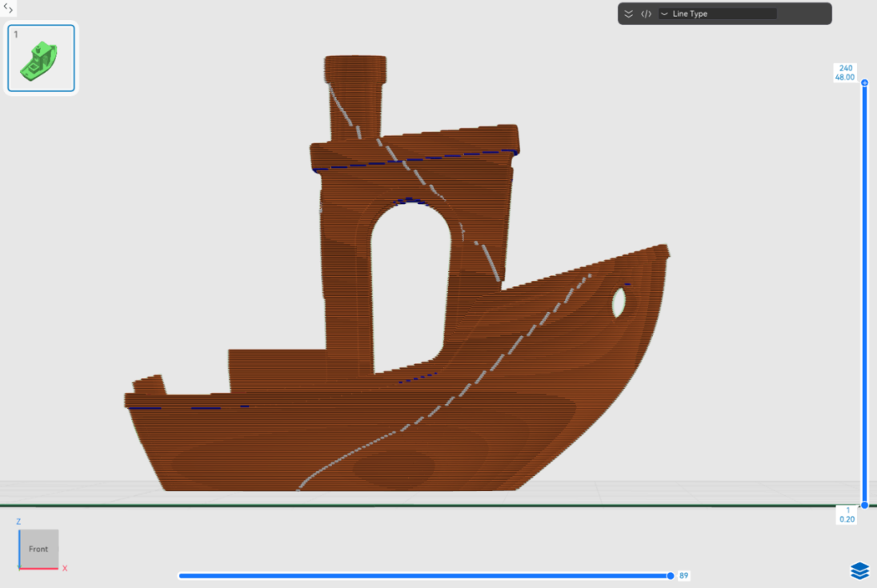Click the 1 / 0.20 bottom layer label
This screenshot has height=588, width=877.
(x=847, y=514)
